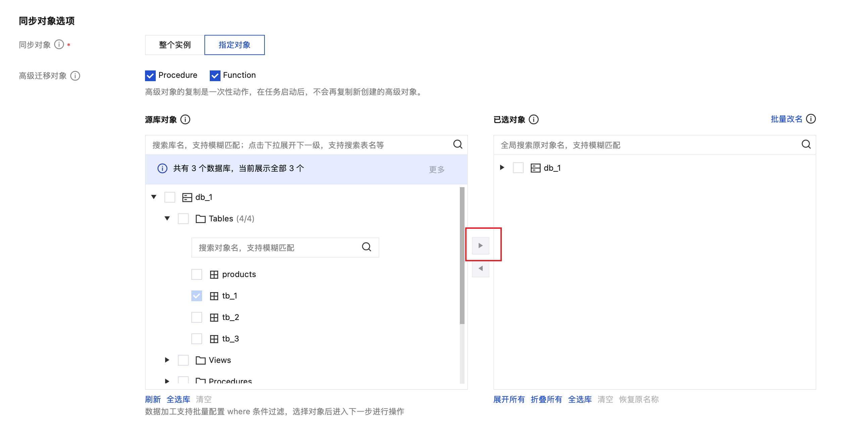Uncheck the Procedure checkbox

150,75
